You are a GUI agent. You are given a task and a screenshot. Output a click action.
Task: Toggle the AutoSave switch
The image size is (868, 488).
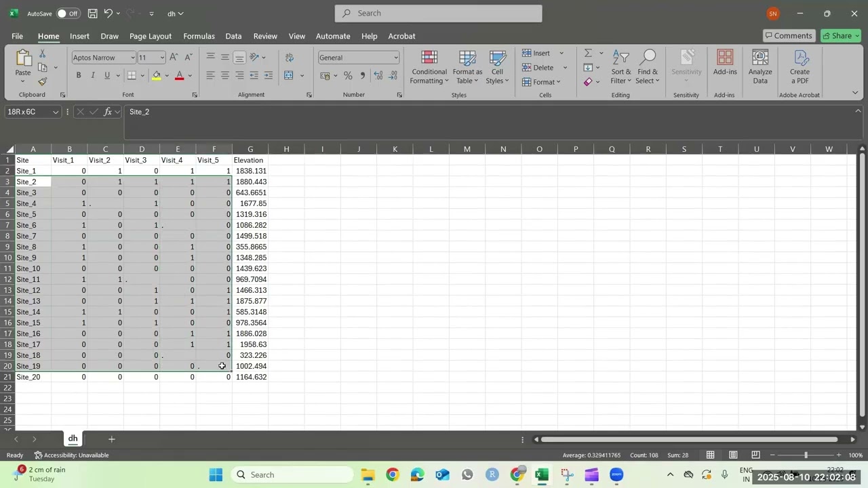click(x=68, y=14)
